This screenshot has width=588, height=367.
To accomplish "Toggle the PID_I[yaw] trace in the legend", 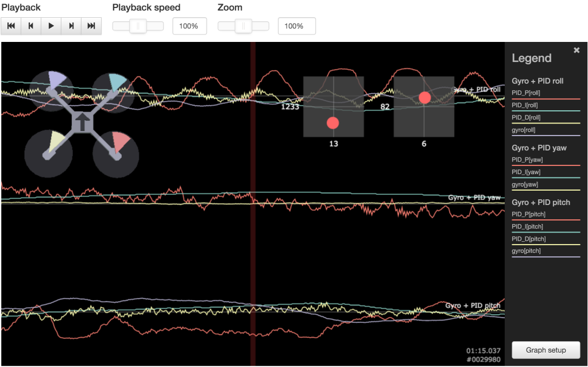I will (x=526, y=171).
